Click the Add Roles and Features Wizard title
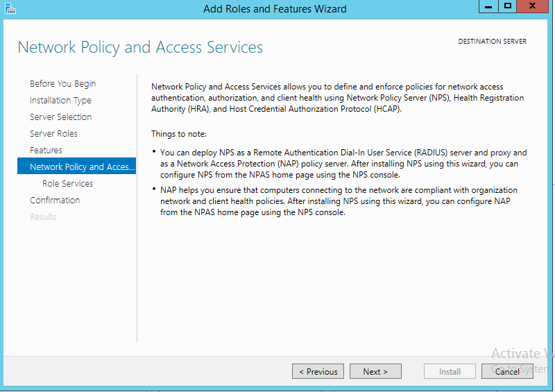This screenshot has height=392, width=555. tap(275, 9)
